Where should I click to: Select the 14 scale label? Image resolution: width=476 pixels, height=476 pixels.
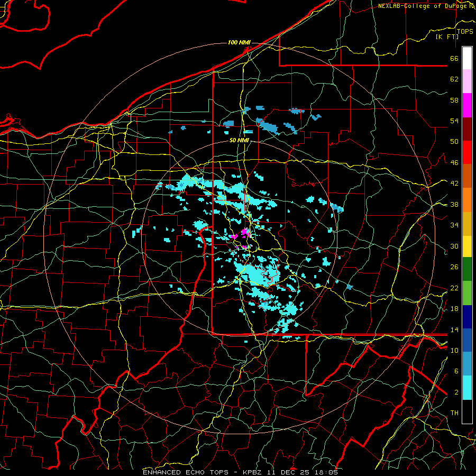[x=454, y=329]
